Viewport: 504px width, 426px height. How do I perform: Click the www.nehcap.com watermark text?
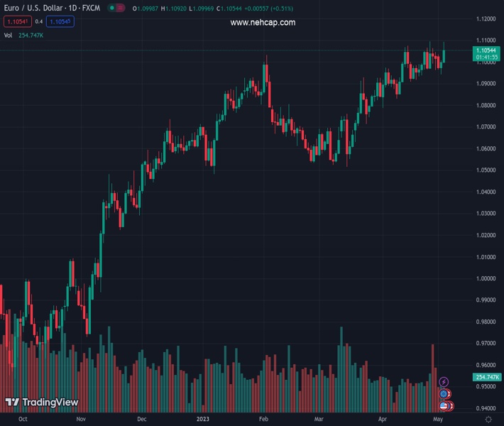tap(263, 23)
